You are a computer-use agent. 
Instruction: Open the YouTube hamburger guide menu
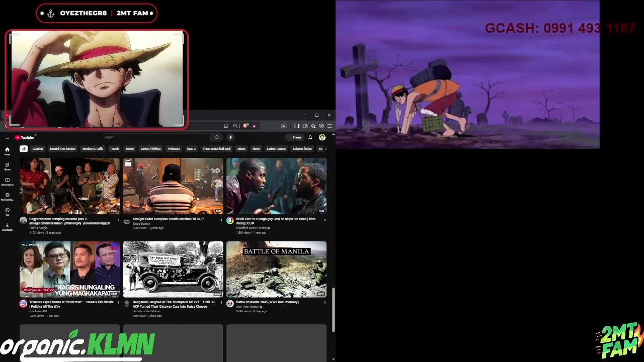(7, 137)
